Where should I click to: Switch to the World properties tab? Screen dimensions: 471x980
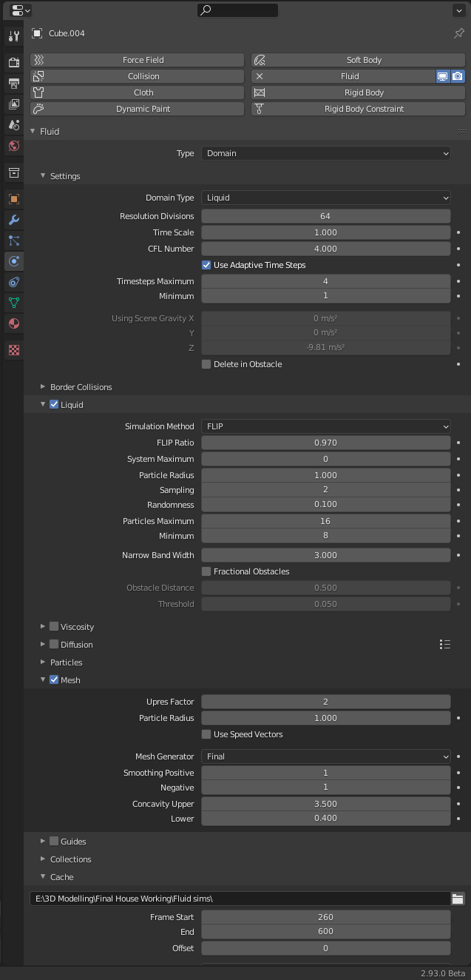pos(13,146)
